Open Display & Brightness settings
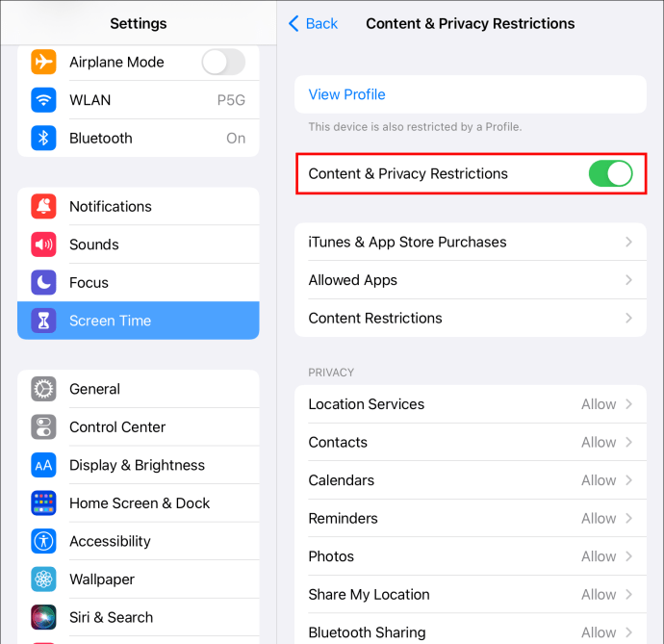 coord(139,465)
